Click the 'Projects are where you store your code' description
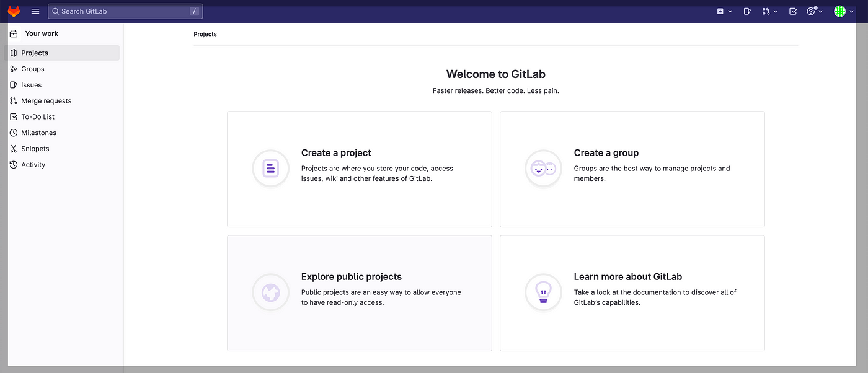The width and height of the screenshot is (868, 373). click(x=378, y=173)
